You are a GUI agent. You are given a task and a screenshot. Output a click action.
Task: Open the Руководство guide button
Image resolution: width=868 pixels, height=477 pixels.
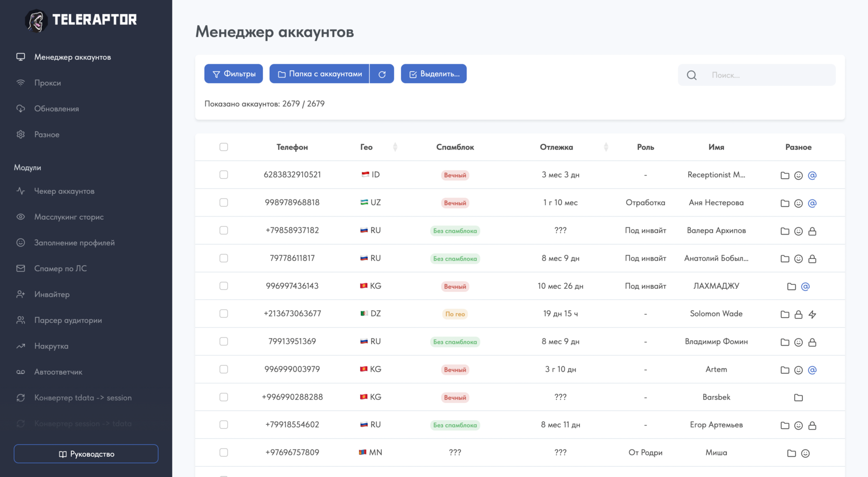[86, 454]
